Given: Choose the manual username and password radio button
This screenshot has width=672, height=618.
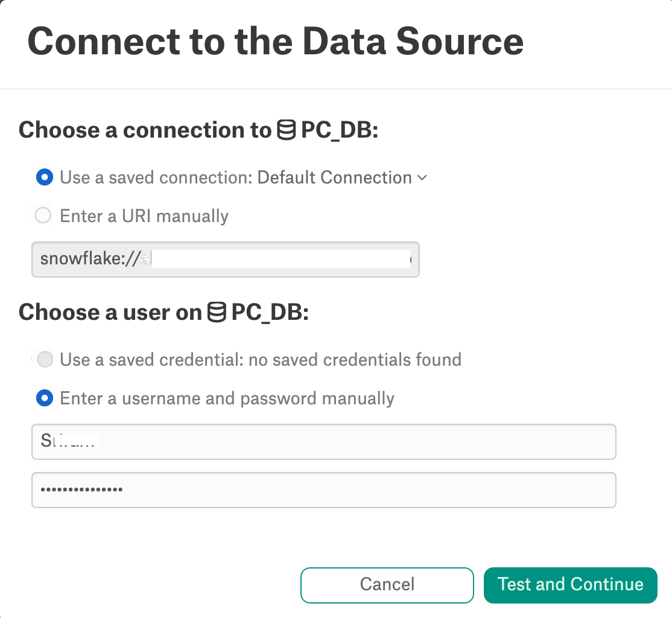Looking at the screenshot, I should pyautogui.click(x=45, y=398).
